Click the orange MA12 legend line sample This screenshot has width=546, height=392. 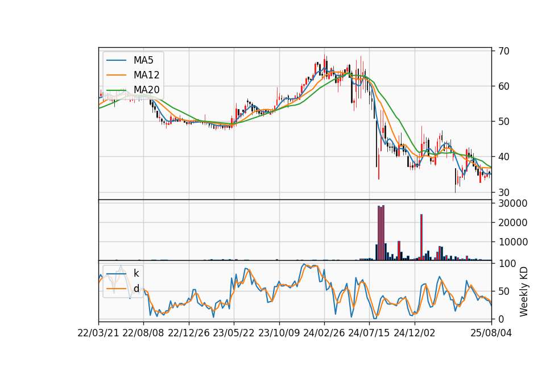coord(116,75)
